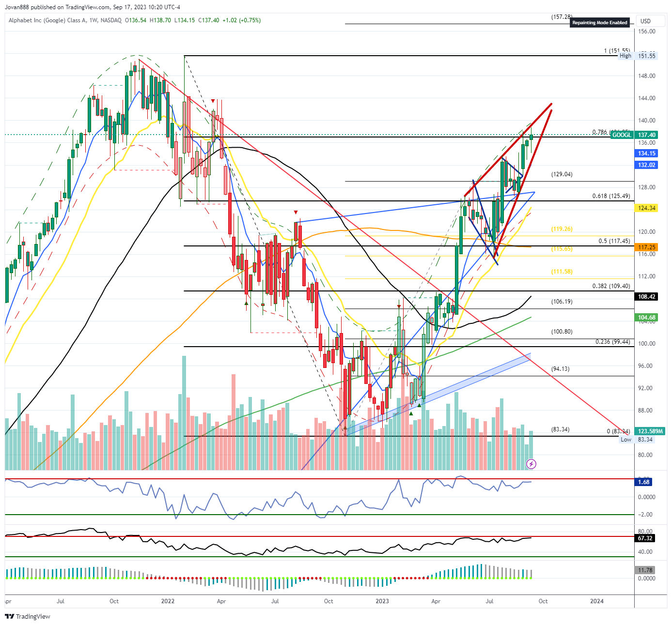
Task: Click the 120.00 price scale value
Action: [646, 232]
